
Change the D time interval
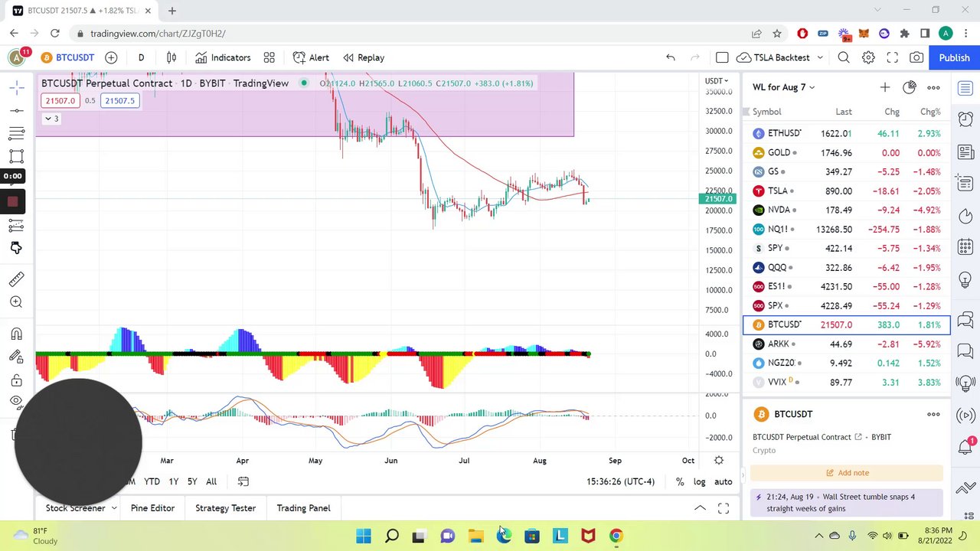(x=141, y=57)
